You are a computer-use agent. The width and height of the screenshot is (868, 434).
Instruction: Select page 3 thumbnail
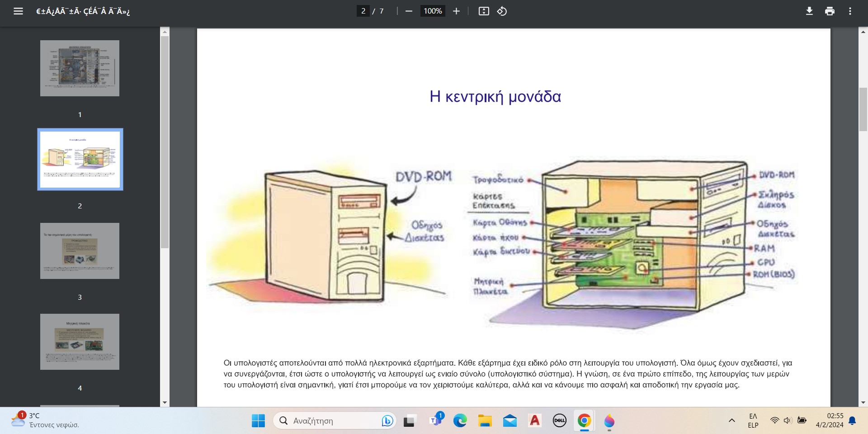(x=80, y=251)
